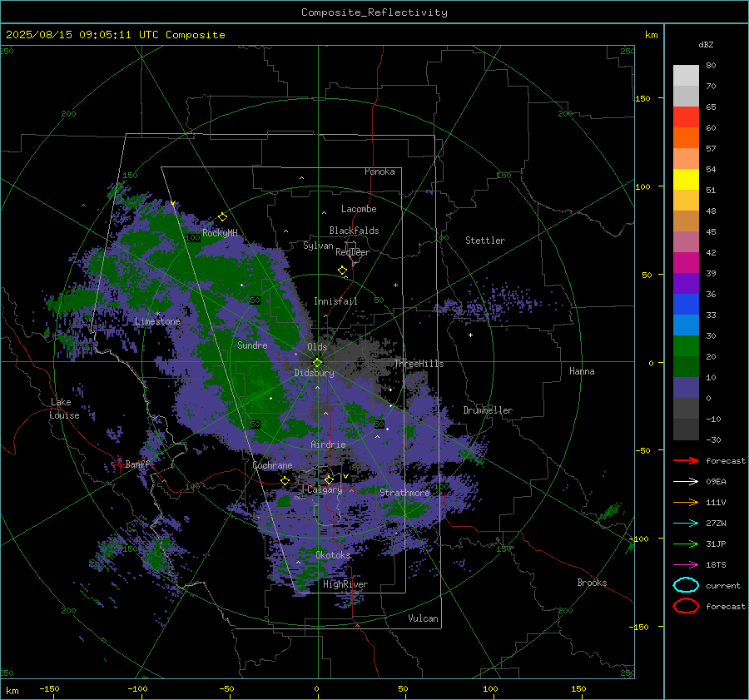
Task: Click the ThreeHills label
Action: (x=419, y=364)
